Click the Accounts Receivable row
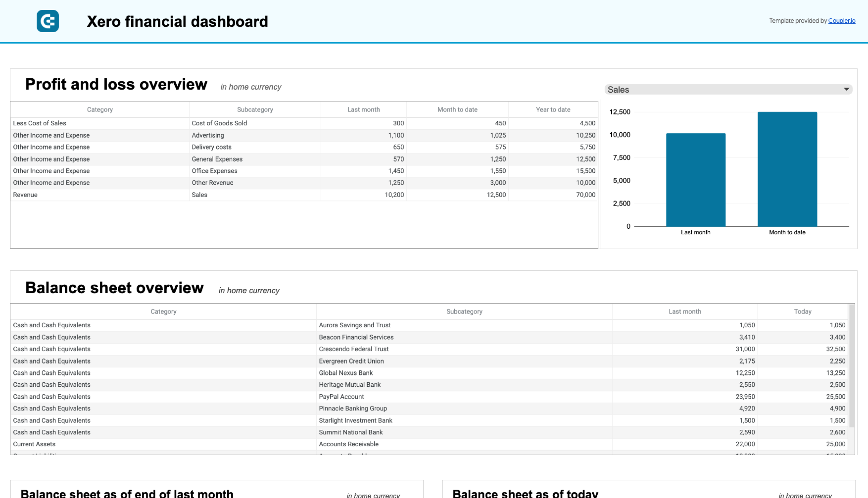The height and width of the screenshot is (498, 868). [x=348, y=444]
